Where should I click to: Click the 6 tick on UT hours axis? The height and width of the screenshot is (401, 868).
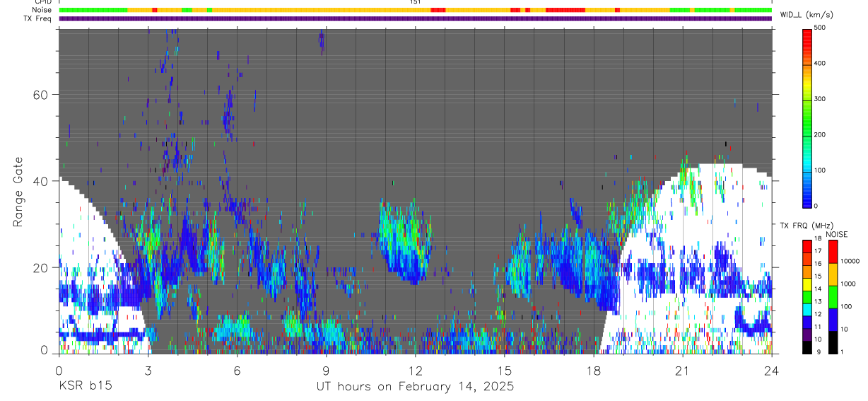[x=237, y=370]
